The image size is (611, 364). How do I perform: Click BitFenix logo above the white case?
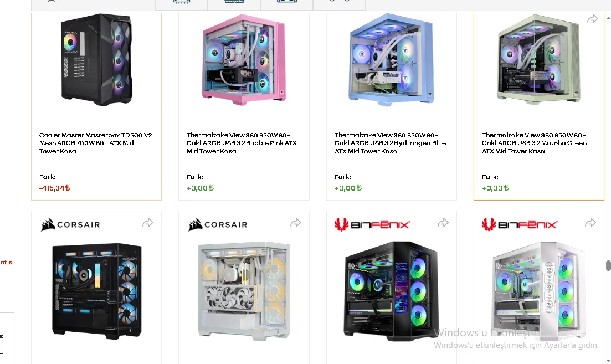(x=520, y=224)
